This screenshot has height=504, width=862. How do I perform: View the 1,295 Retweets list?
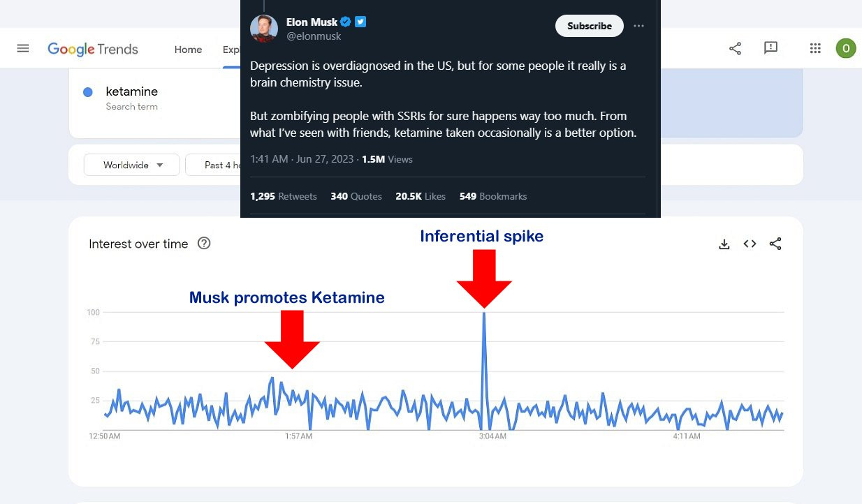click(284, 196)
